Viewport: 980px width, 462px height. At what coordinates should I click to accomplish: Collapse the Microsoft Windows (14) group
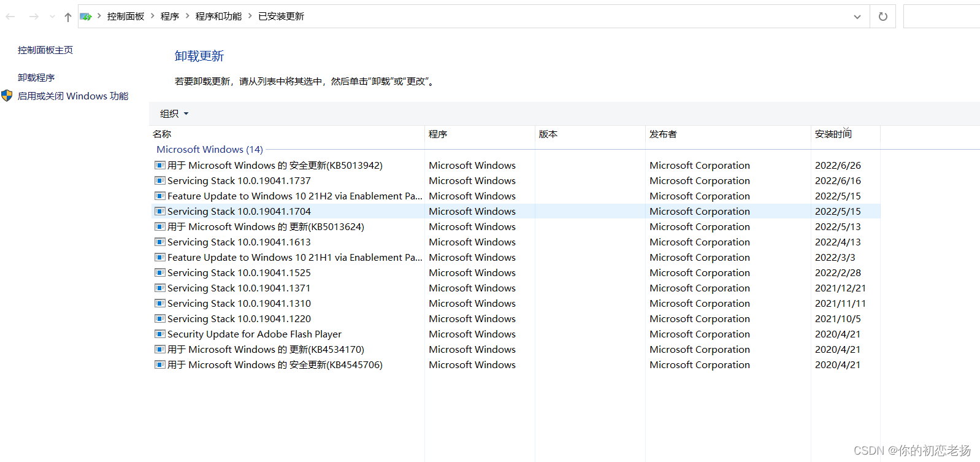click(210, 150)
